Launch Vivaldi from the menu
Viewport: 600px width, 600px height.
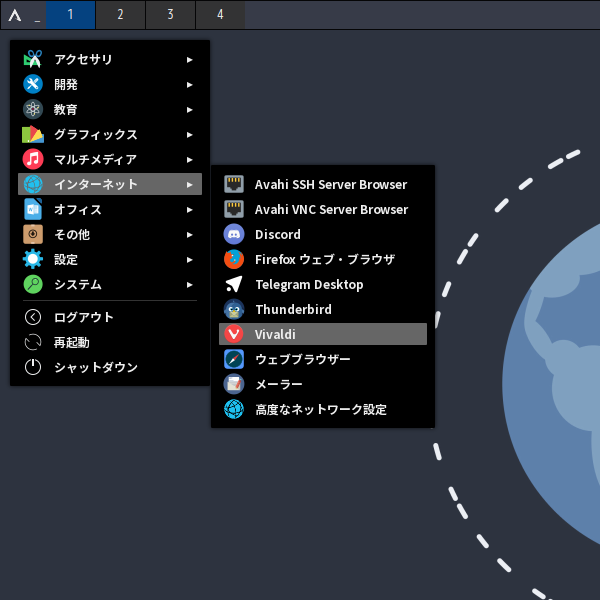point(323,334)
